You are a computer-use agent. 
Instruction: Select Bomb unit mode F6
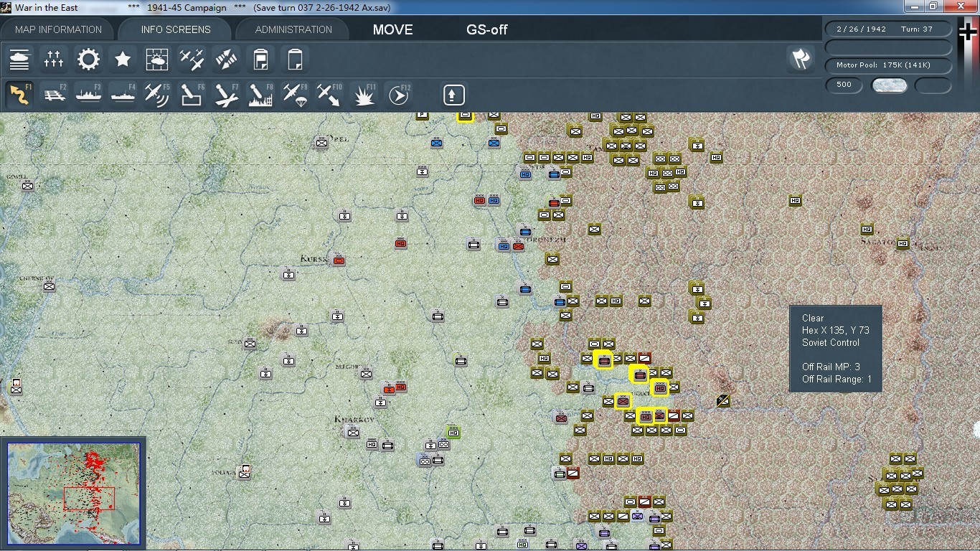(x=192, y=95)
